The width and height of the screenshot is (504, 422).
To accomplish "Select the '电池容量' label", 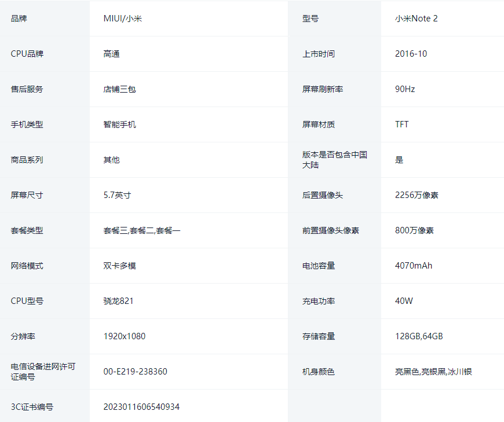I will [319, 266].
